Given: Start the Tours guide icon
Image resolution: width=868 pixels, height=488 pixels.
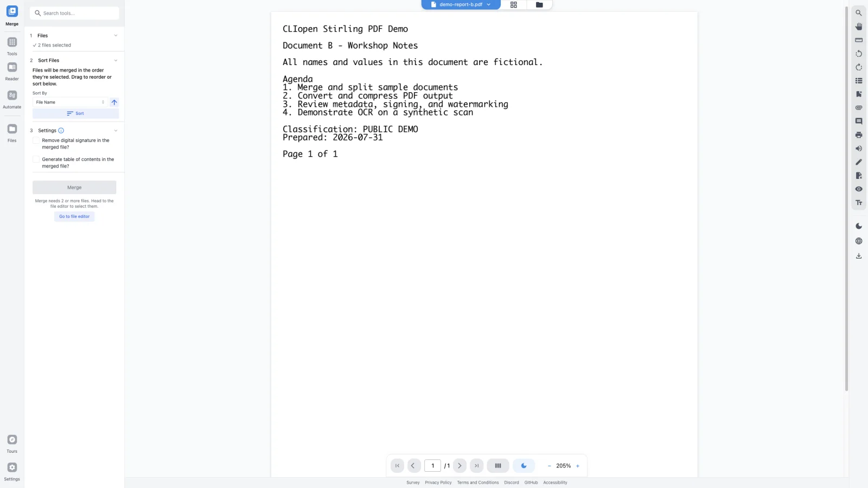Looking at the screenshot, I should [12, 440].
